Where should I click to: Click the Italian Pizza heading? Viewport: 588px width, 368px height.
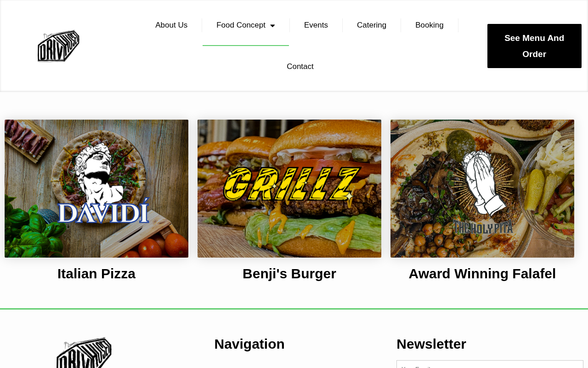tap(96, 274)
